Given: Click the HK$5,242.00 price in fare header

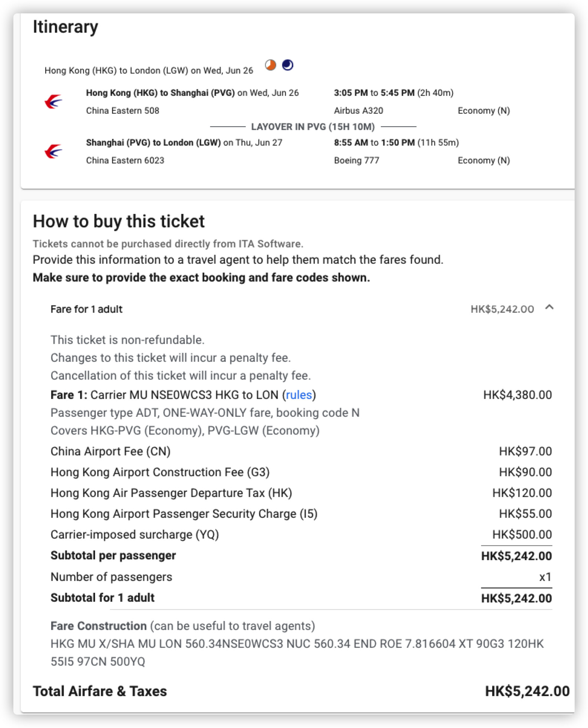Looking at the screenshot, I should (502, 309).
